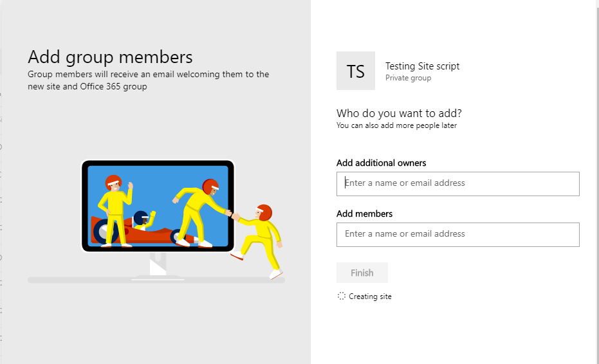Click the welcome email description text
Screen dimensions: 599x364
pos(148,80)
